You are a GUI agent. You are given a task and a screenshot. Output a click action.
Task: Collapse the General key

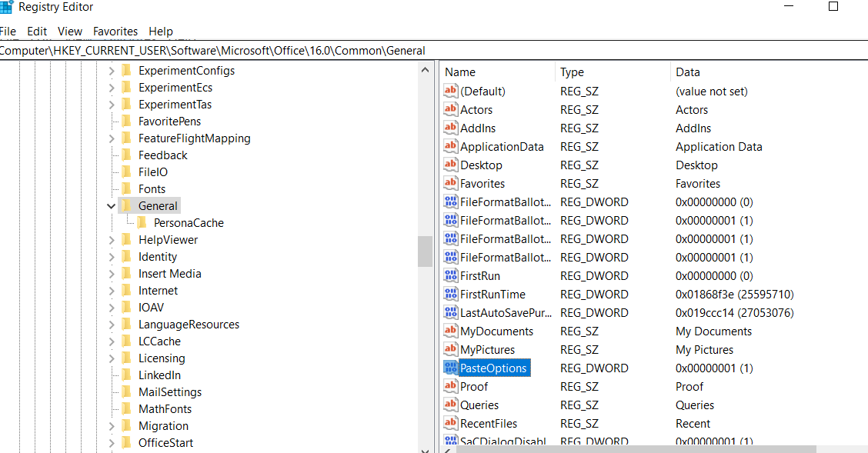(x=112, y=206)
